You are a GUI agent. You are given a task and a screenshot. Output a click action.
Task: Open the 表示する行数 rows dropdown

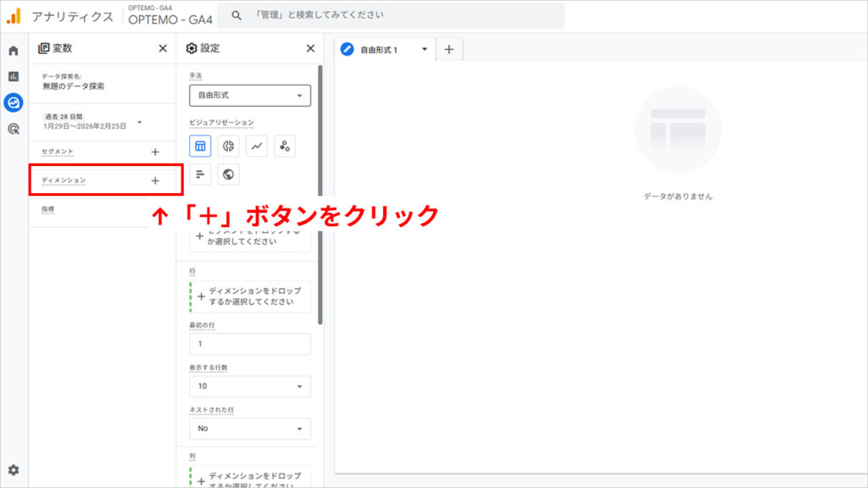tap(249, 386)
